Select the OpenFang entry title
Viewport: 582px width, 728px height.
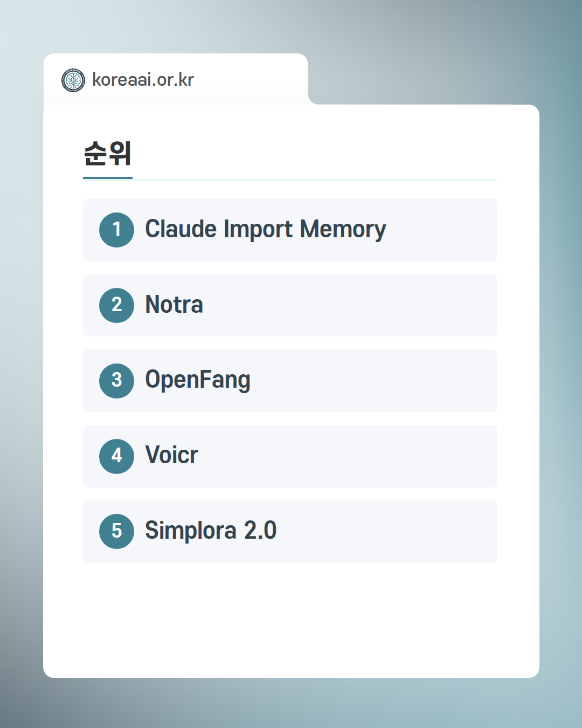pyautogui.click(x=198, y=380)
